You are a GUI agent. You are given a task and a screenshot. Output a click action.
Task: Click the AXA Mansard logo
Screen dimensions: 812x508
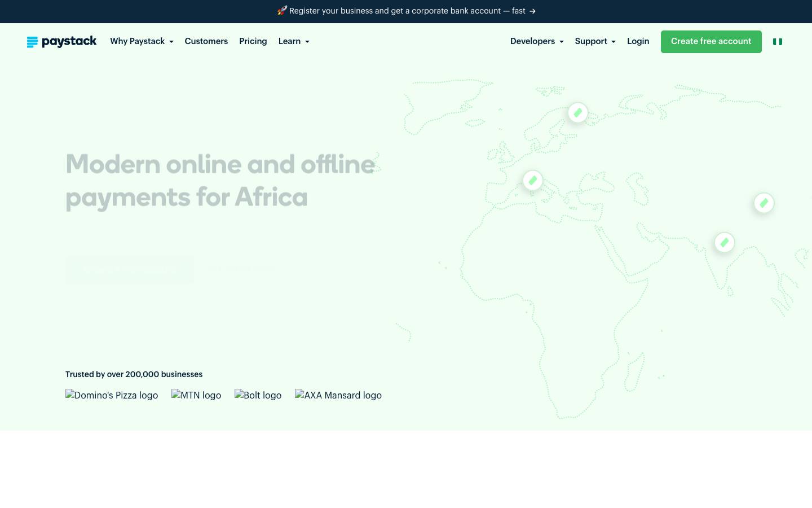(x=338, y=395)
